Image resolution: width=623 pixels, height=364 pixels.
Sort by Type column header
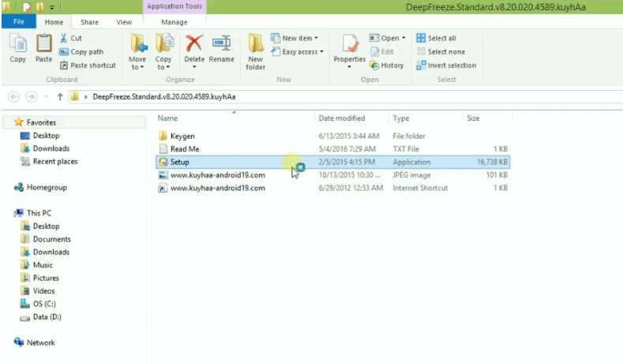(426, 118)
